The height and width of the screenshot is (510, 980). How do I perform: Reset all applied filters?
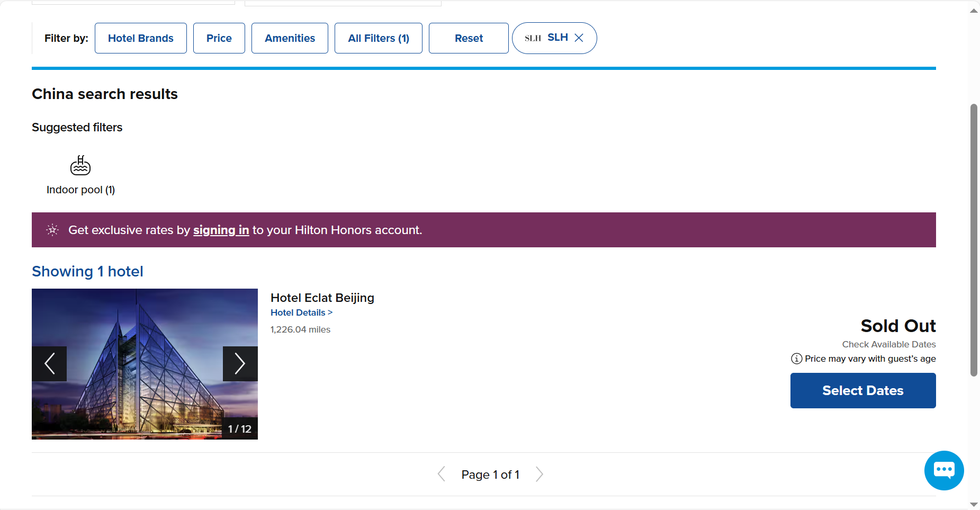(x=469, y=38)
